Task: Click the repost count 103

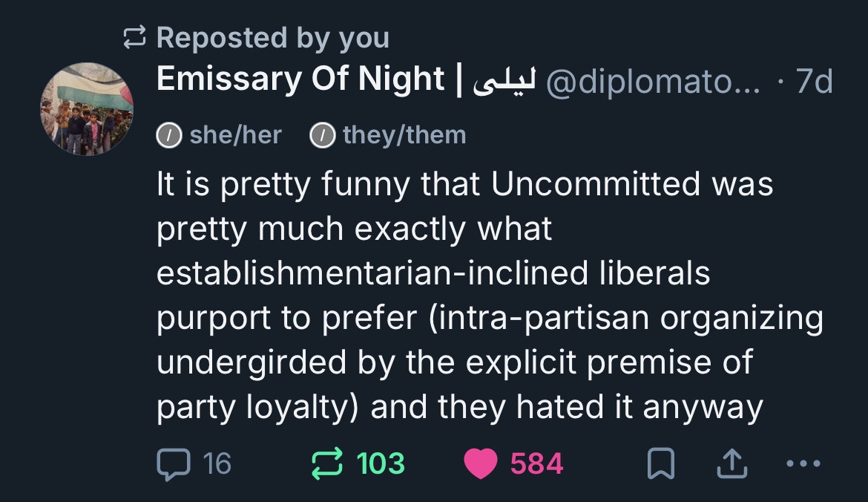Action: tap(381, 464)
